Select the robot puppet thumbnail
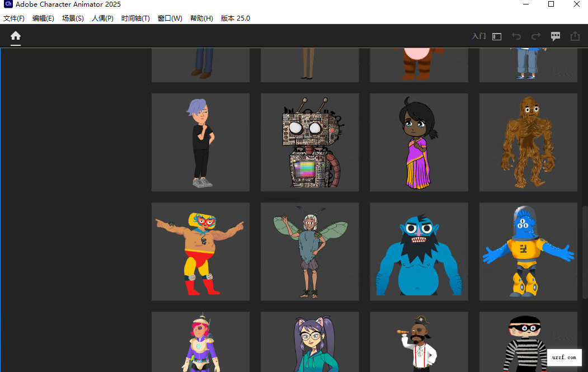 pyautogui.click(x=309, y=143)
